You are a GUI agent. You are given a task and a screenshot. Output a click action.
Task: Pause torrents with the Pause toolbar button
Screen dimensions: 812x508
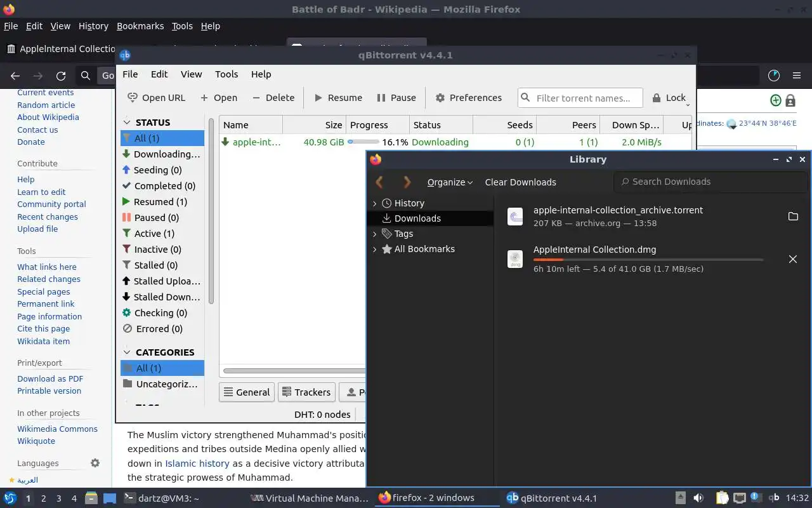click(396, 98)
